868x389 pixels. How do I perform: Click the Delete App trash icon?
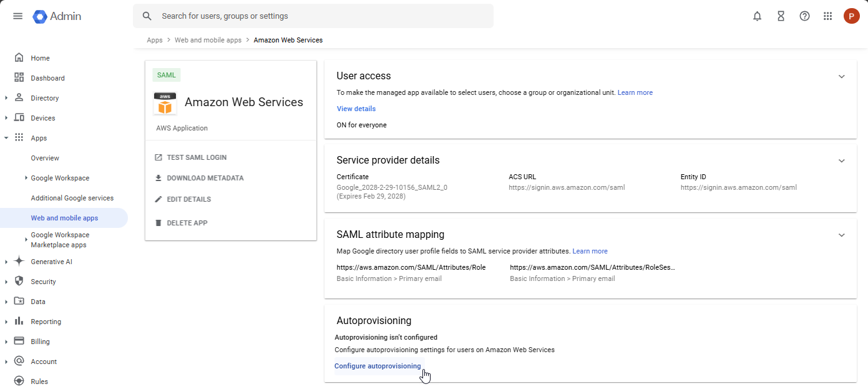(158, 223)
